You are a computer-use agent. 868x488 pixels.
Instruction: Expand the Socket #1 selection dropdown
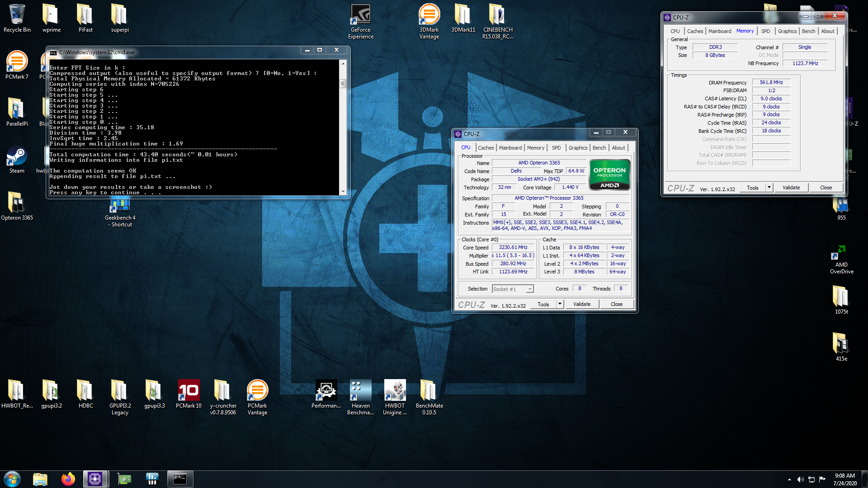pyautogui.click(x=530, y=289)
